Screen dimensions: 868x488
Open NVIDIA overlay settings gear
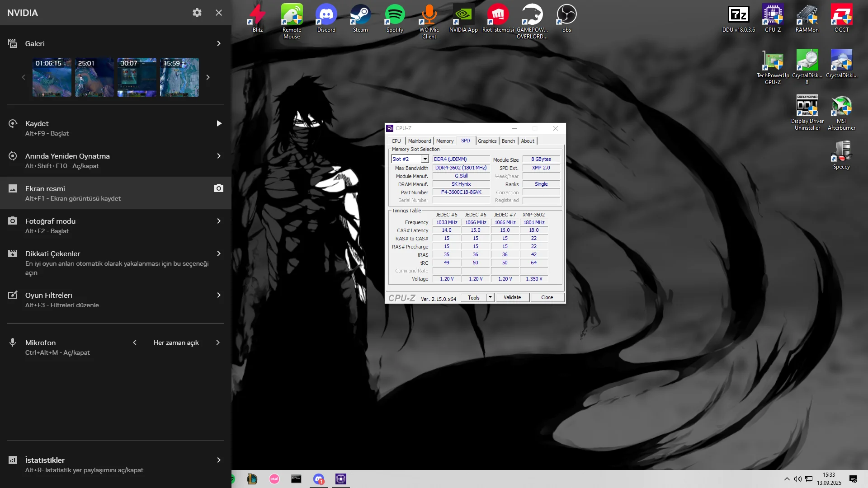coord(197,13)
